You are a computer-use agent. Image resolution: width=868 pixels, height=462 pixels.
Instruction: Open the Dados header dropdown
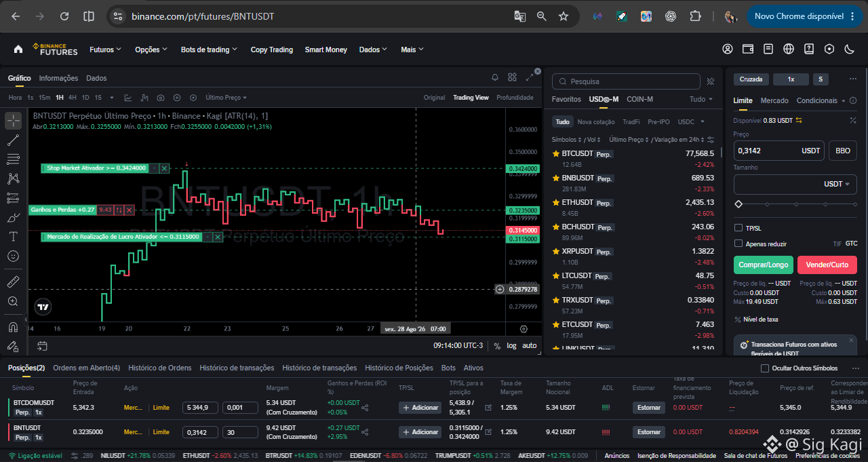click(x=374, y=50)
